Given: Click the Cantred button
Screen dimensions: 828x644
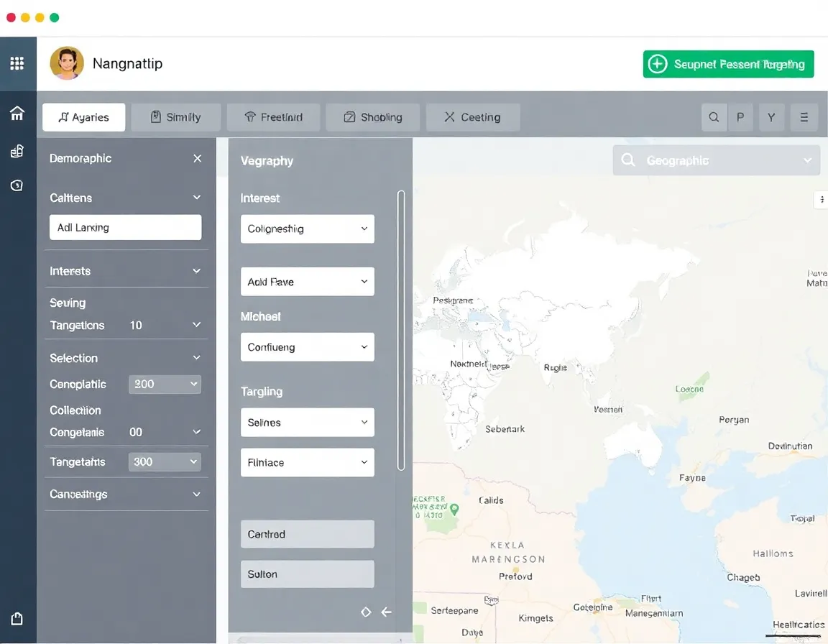Looking at the screenshot, I should [307, 534].
